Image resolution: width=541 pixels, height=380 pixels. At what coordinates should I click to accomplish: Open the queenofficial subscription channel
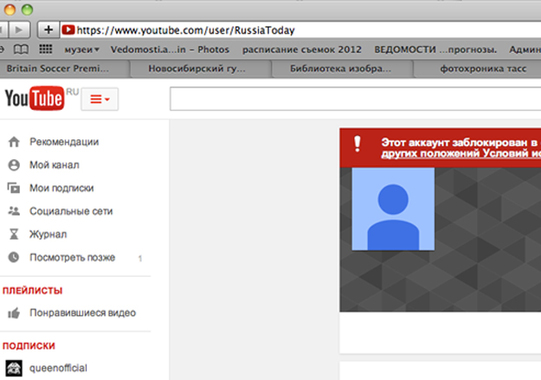click(58, 368)
